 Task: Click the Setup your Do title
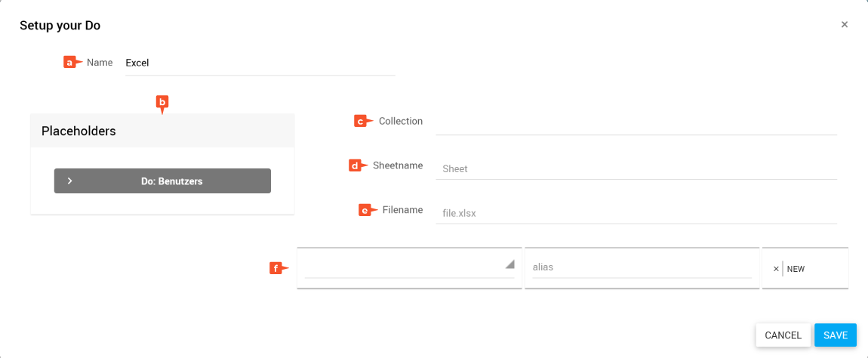60,26
